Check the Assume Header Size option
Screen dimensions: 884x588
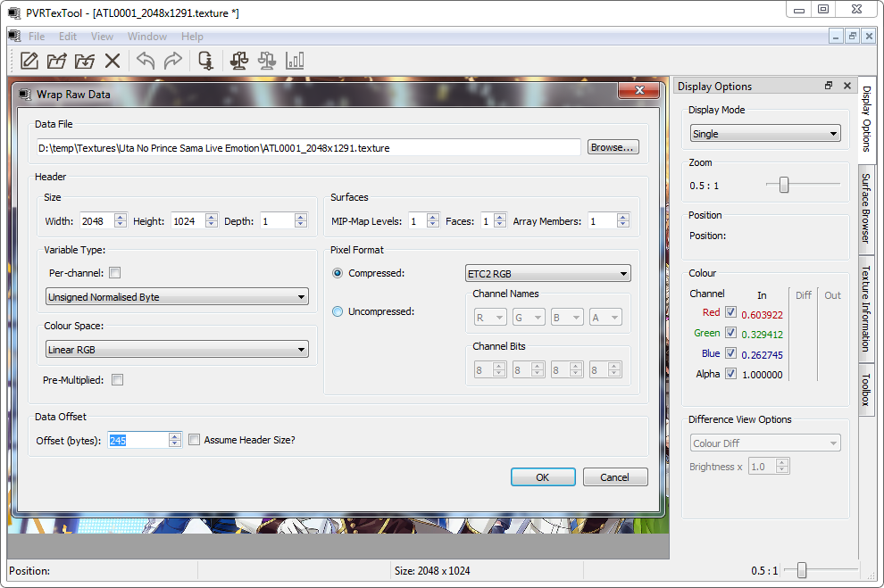coord(194,439)
